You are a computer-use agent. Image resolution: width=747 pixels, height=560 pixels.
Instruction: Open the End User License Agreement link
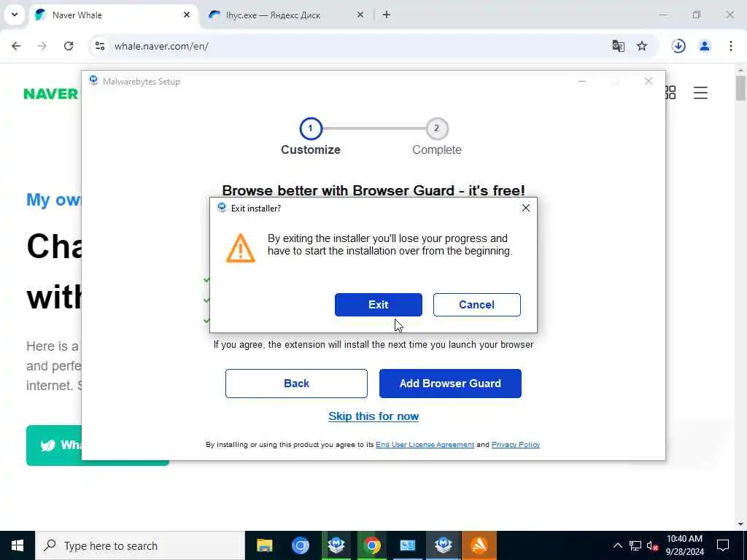[x=425, y=444]
